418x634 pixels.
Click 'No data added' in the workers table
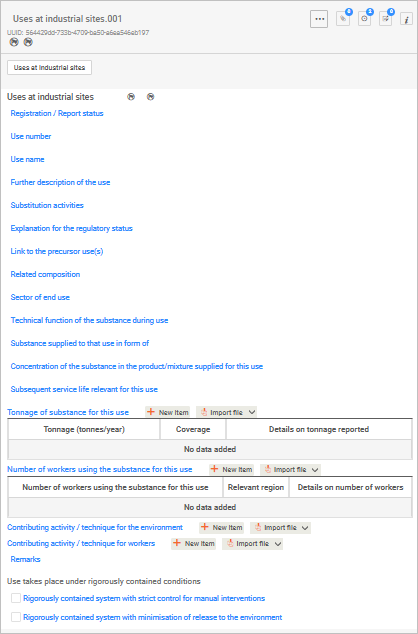(210, 507)
